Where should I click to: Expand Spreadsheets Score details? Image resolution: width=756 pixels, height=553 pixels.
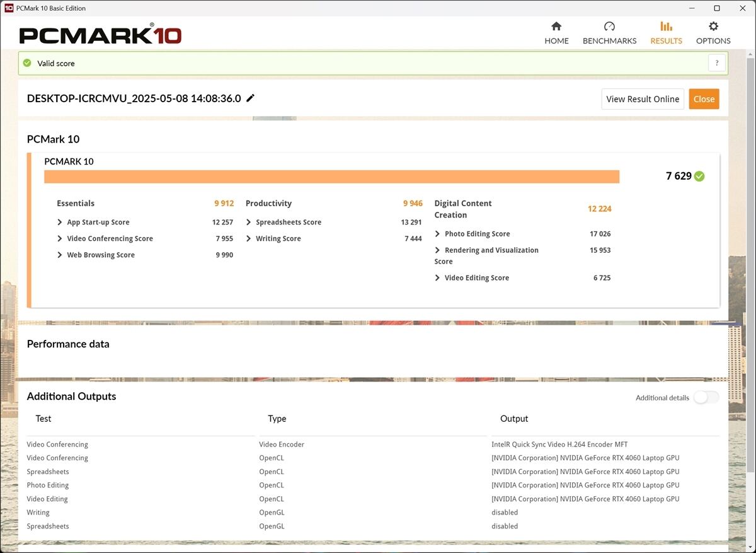coord(249,223)
